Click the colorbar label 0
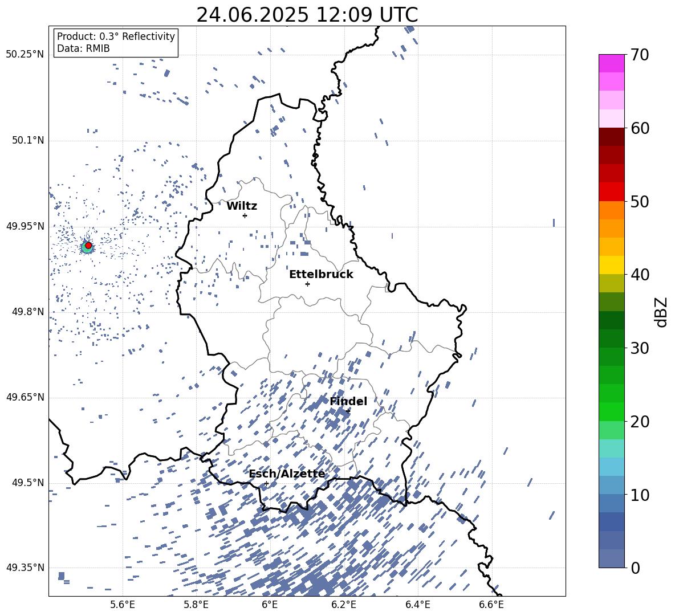The height and width of the screenshot is (616, 675). pos(635,568)
